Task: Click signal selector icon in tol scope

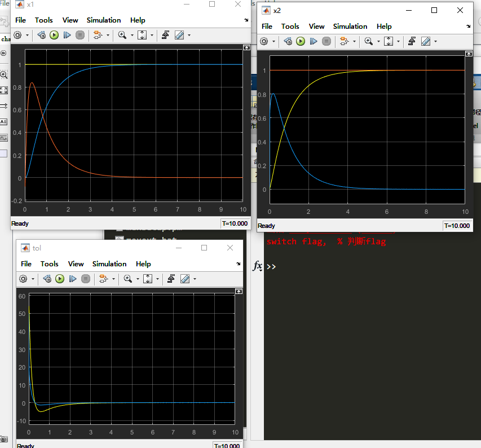Action: [103, 279]
